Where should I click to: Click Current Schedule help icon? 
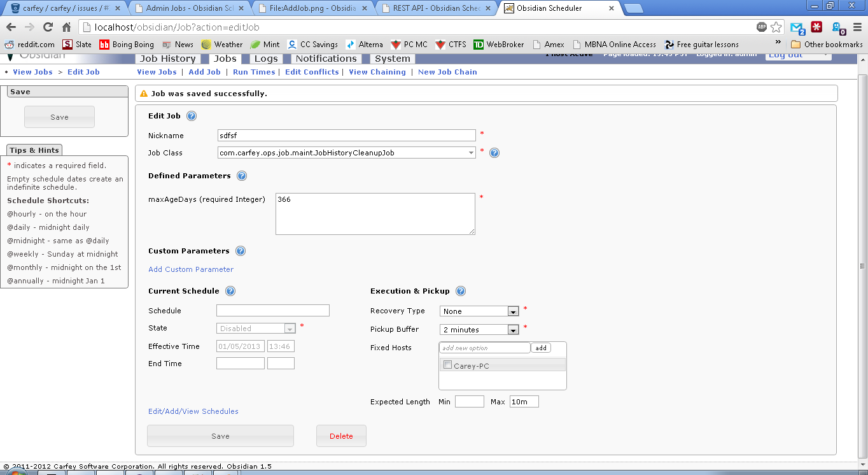click(230, 291)
